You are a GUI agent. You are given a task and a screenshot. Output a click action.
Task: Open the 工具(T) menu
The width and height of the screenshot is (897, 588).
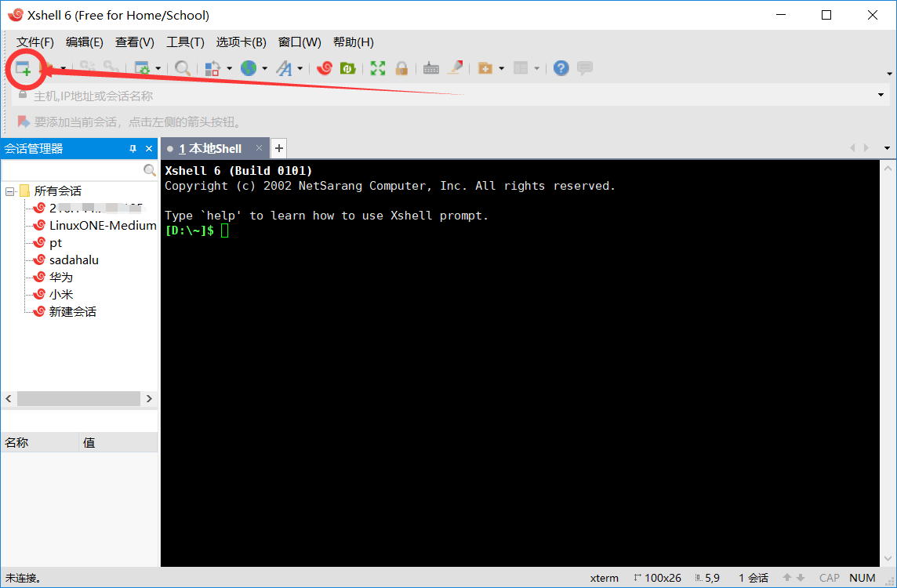185,42
